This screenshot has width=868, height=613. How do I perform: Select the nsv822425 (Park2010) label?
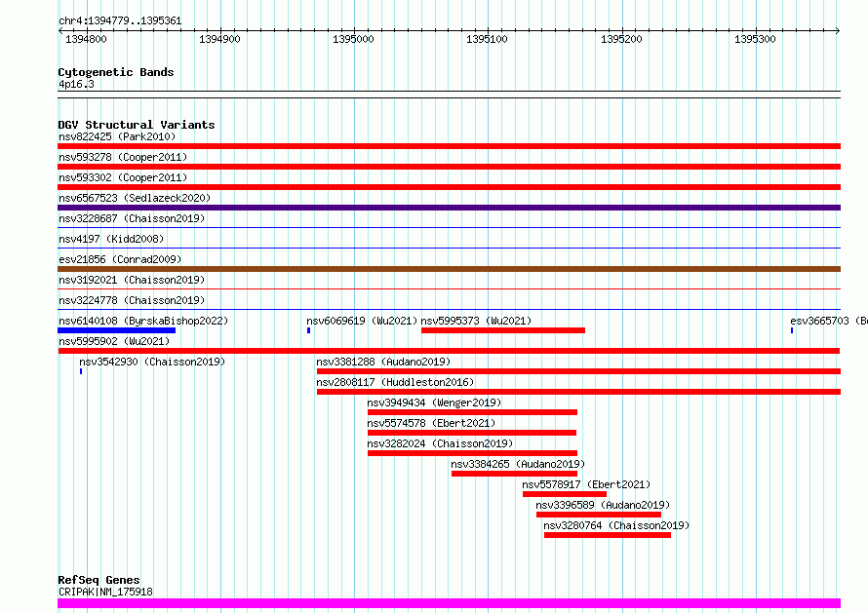(117, 136)
